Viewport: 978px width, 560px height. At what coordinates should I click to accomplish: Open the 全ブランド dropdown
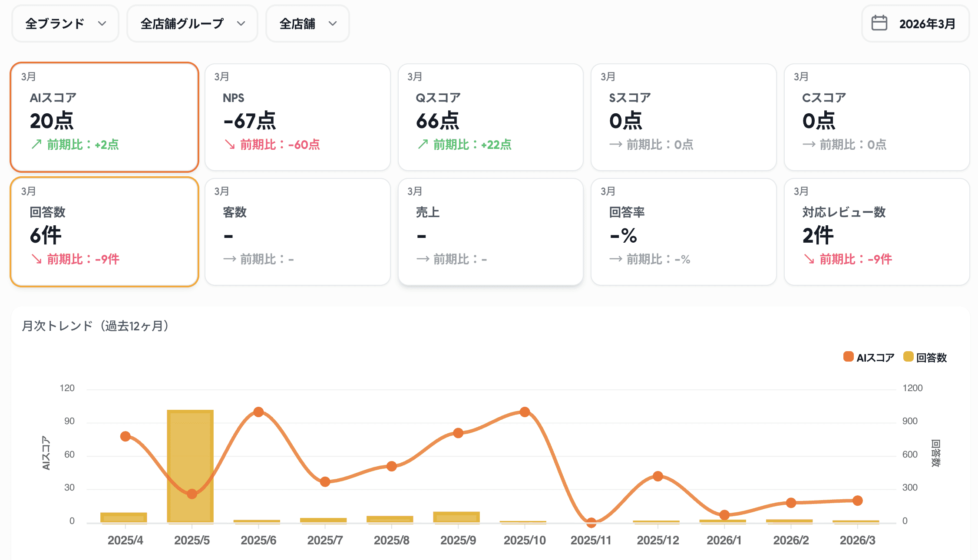click(x=65, y=23)
